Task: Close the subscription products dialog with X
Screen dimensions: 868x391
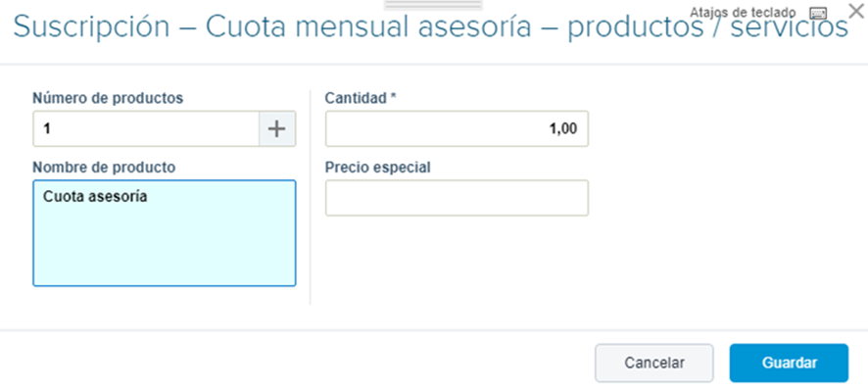Action: click(x=855, y=11)
